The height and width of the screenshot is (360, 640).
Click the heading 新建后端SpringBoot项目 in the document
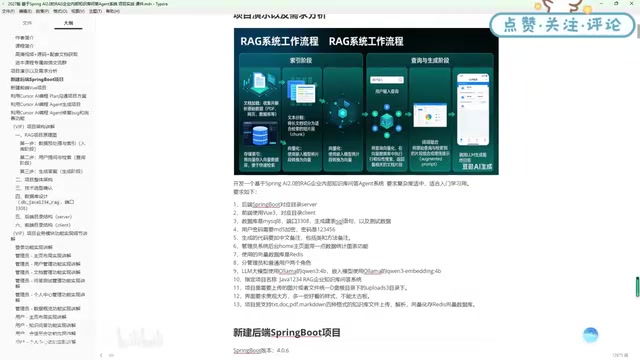287,333
